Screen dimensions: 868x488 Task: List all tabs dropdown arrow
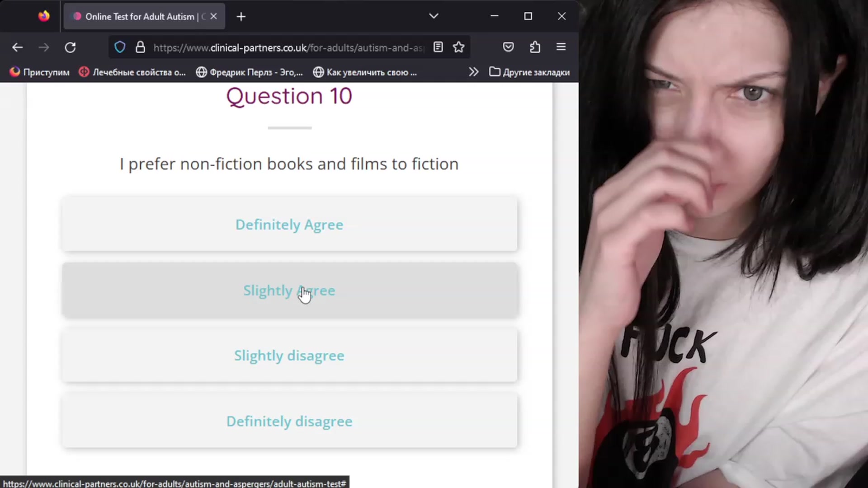click(434, 16)
